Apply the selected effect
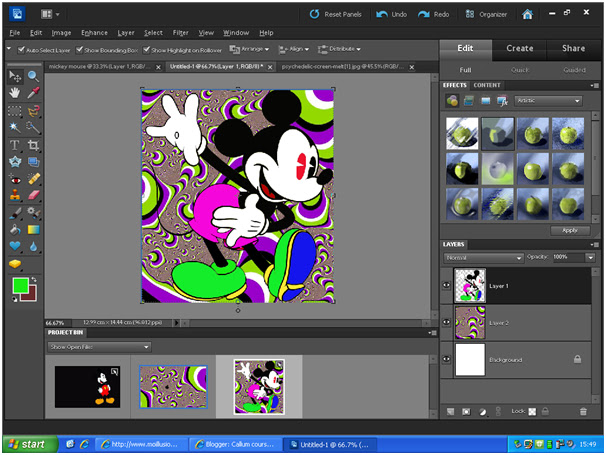 click(x=570, y=230)
